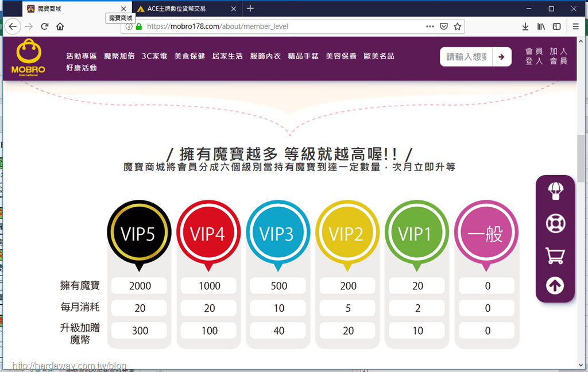This screenshot has height=372, width=588.
Task: Click the browser forward arrow
Action: (29, 26)
